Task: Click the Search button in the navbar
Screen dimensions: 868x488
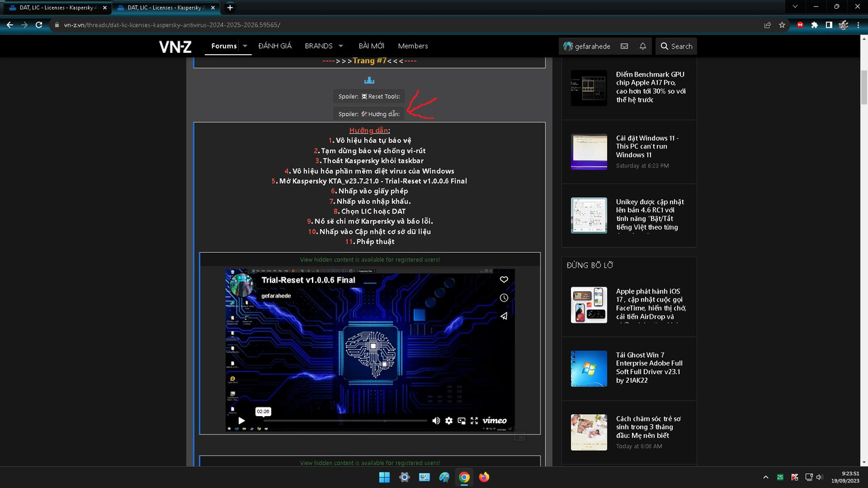Action: click(676, 46)
